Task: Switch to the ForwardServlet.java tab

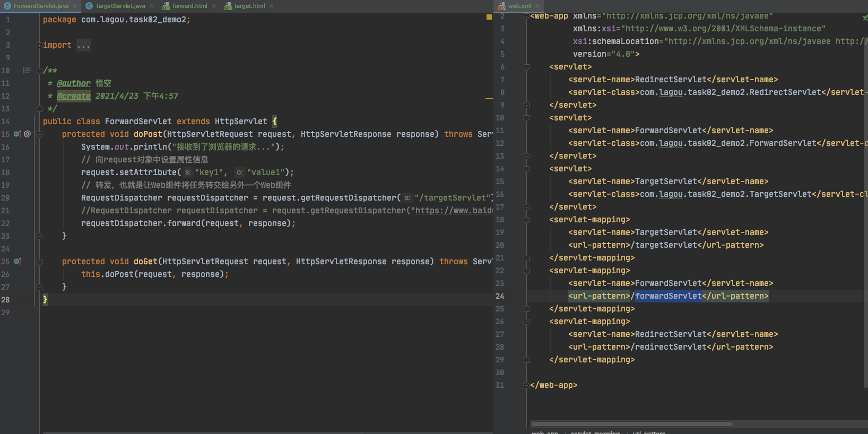Action: click(41, 6)
